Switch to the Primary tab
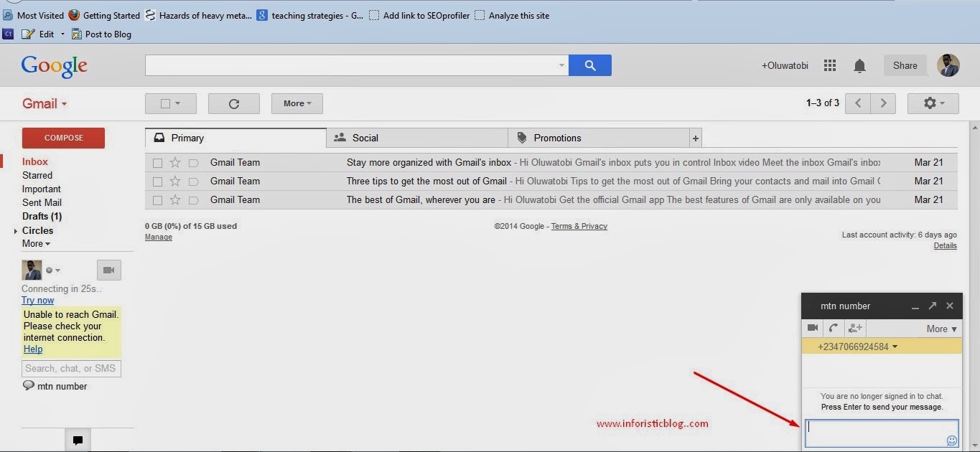The image size is (980, 452). 235,138
